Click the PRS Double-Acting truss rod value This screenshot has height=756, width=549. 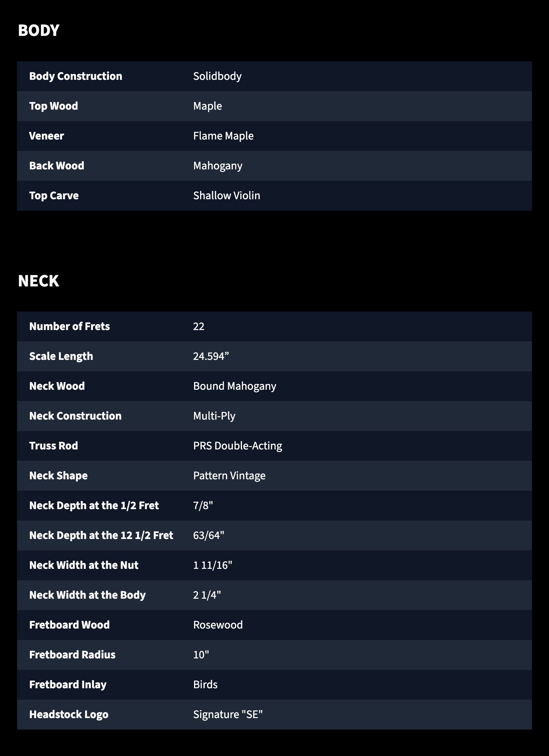(238, 446)
